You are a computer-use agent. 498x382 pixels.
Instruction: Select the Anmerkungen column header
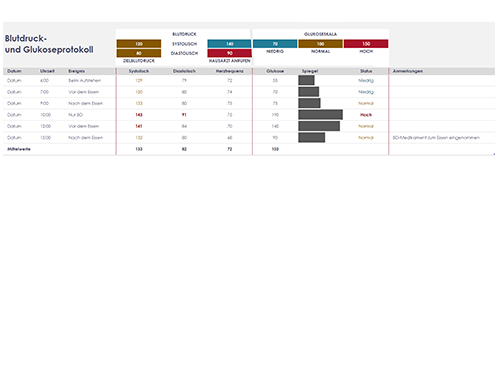[x=408, y=71]
